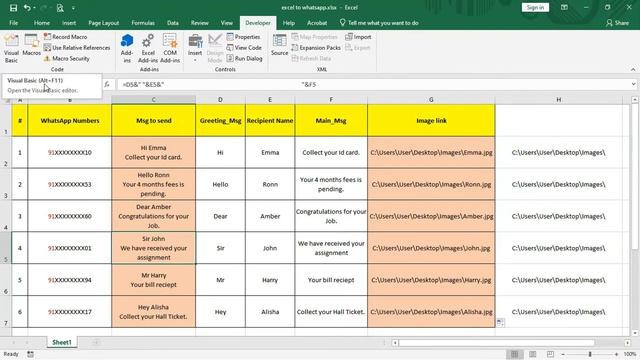This screenshot has height=360, width=640.
Task: Click Import in XML group
Action: [x=358, y=37]
